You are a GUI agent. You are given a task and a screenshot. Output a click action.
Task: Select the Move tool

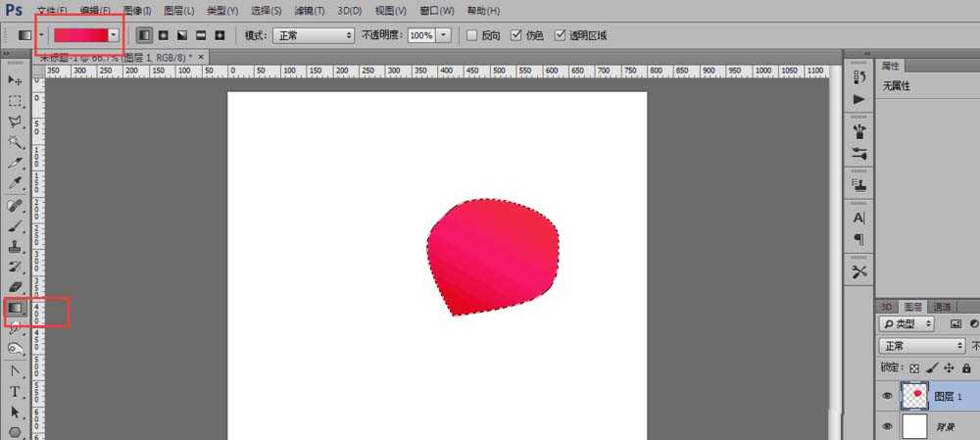(x=15, y=79)
